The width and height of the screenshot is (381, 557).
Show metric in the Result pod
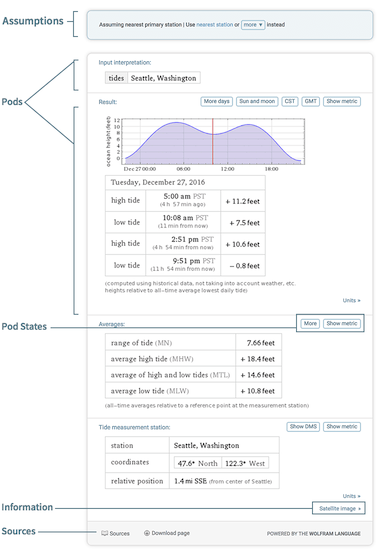342,102
